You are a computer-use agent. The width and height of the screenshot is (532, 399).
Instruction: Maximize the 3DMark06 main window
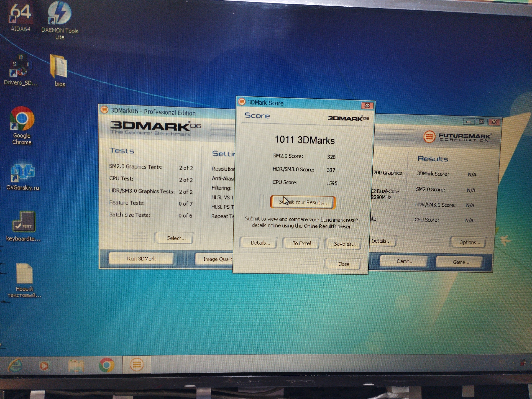[x=482, y=122]
